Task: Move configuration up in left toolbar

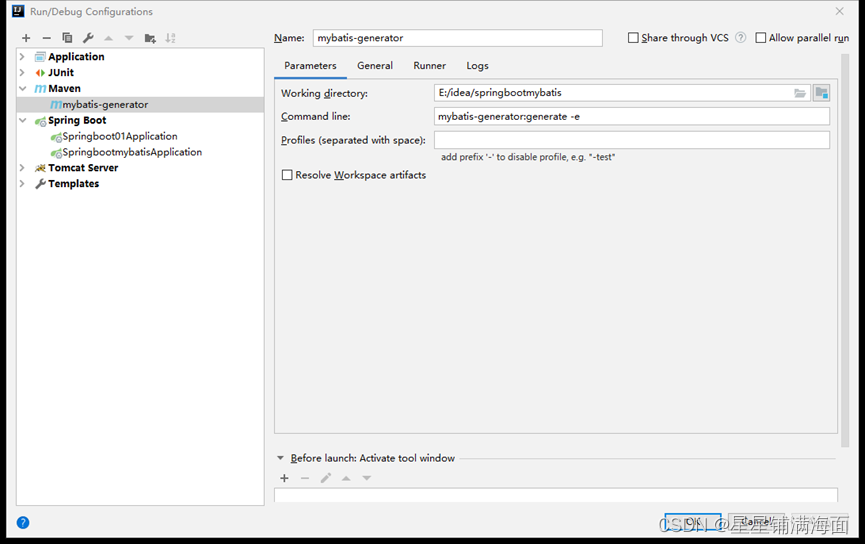Action: (109, 38)
